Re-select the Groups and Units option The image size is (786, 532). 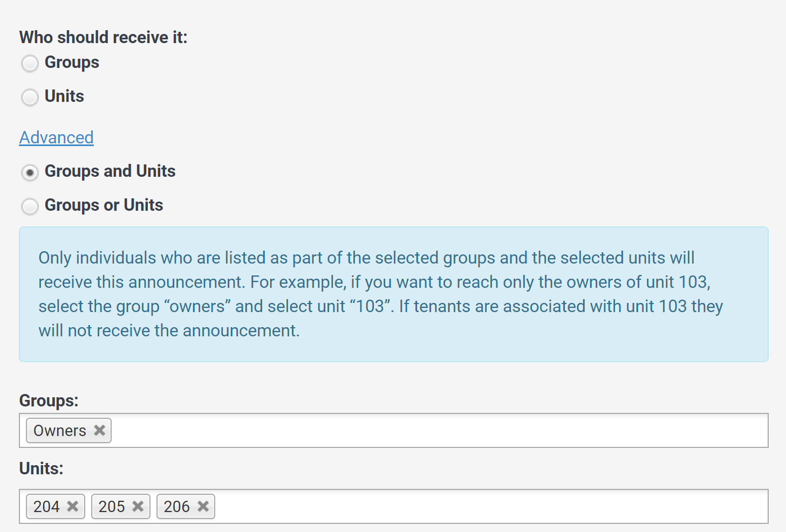point(30,172)
